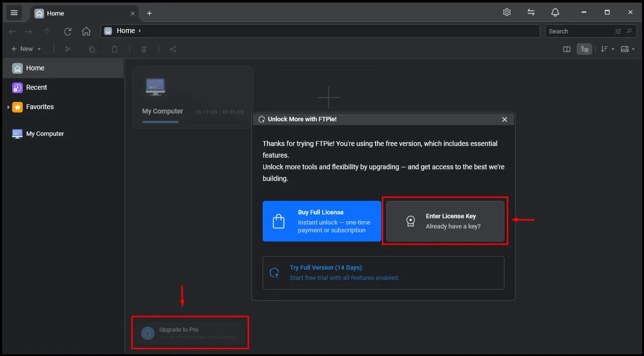Toggle the dual-pane split view
Viewport: 644px width, 356px height.
[x=566, y=49]
